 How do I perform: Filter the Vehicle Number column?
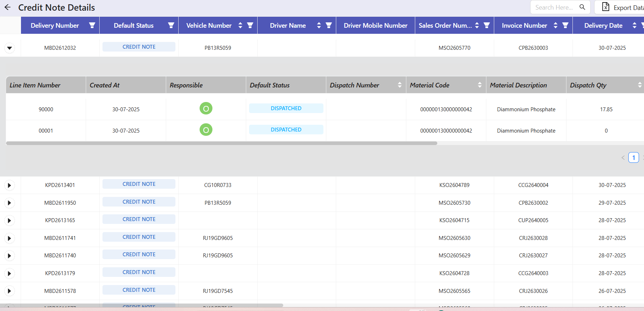[250, 25]
